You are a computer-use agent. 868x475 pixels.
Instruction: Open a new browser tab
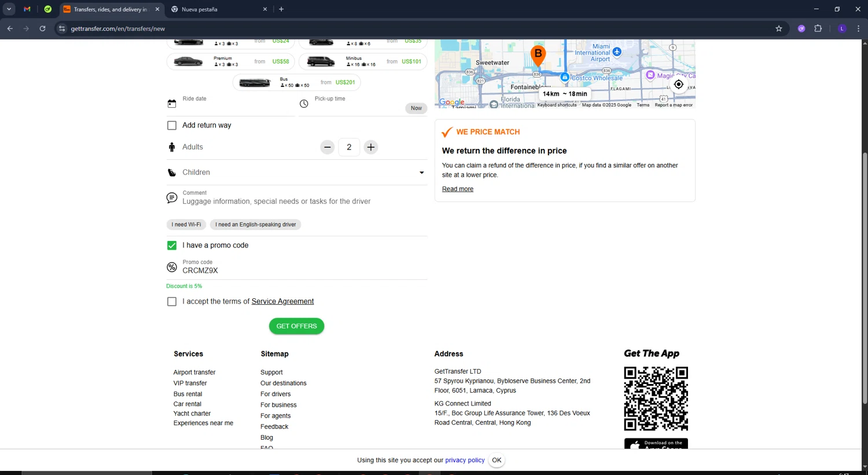click(281, 9)
